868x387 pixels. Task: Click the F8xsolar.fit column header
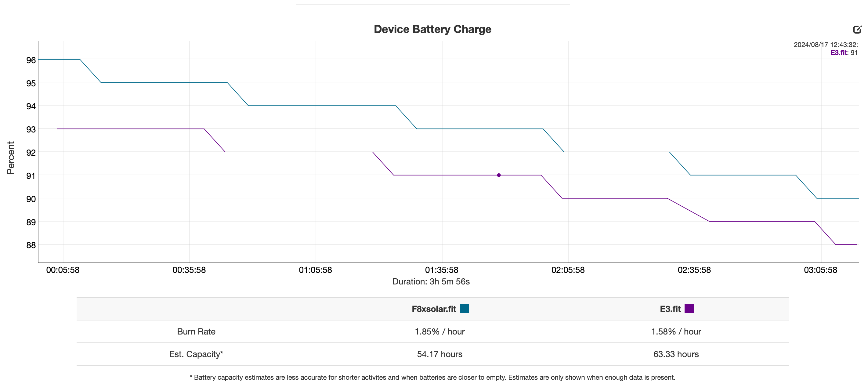coord(434,309)
